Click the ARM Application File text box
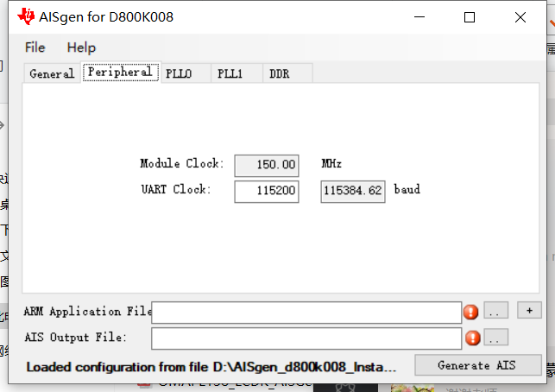The height and width of the screenshot is (392, 555). point(306,313)
